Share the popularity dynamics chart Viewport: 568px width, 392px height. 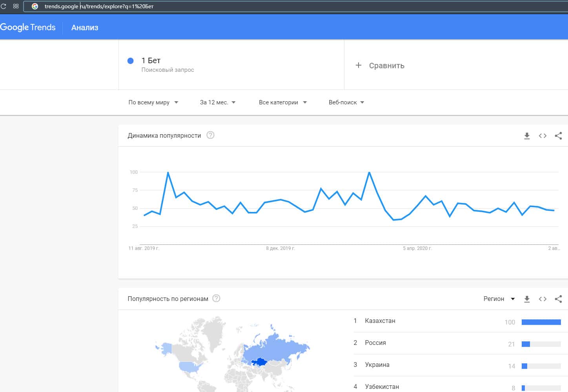tap(558, 136)
